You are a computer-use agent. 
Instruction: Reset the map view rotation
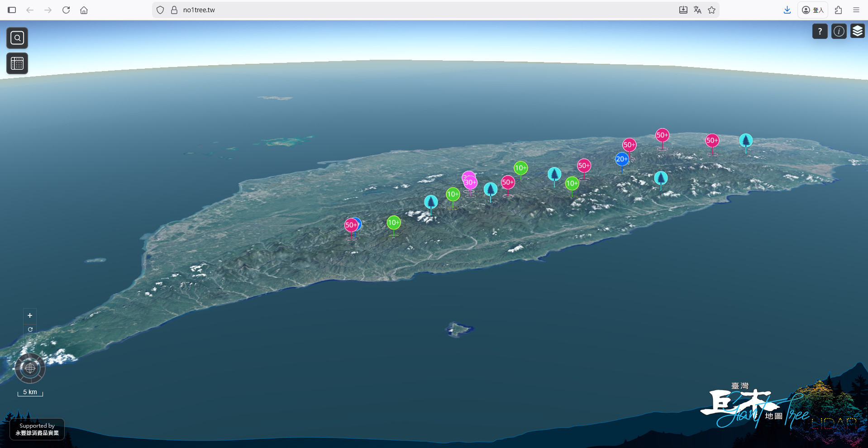click(x=30, y=329)
